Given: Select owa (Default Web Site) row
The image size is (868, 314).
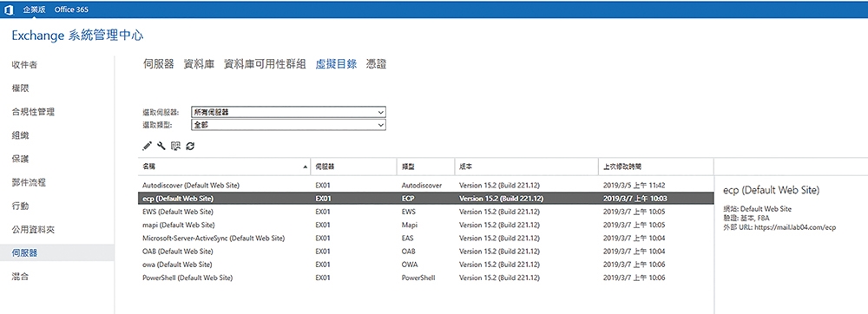Looking at the screenshot, I should point(425,265).
